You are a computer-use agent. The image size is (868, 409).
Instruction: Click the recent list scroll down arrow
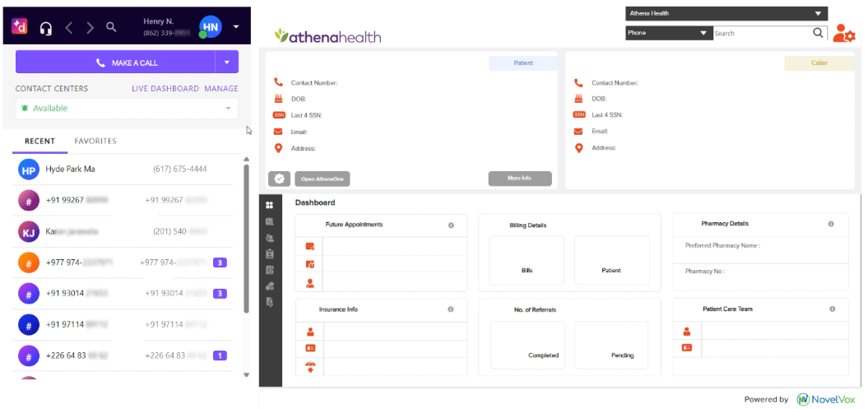coord(246,375)
